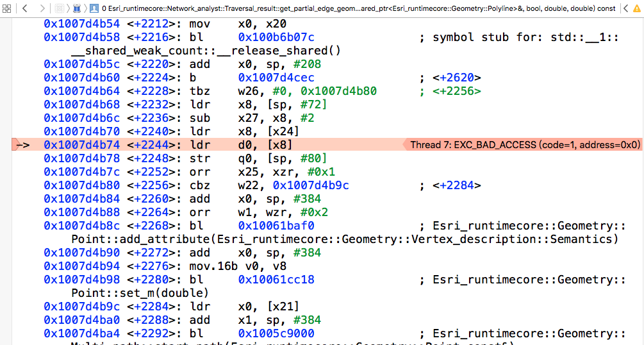This screenshot has width=644, height=345.
Task: Click the Point::add_attribute symbol line
Action: point(345,239)
